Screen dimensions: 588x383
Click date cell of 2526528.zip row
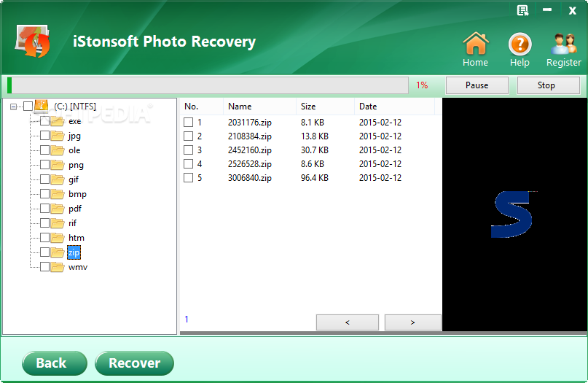click(380, 163)
